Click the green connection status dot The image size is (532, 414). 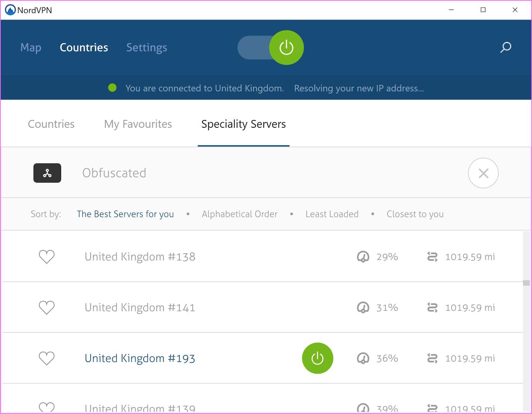point(112,88)
